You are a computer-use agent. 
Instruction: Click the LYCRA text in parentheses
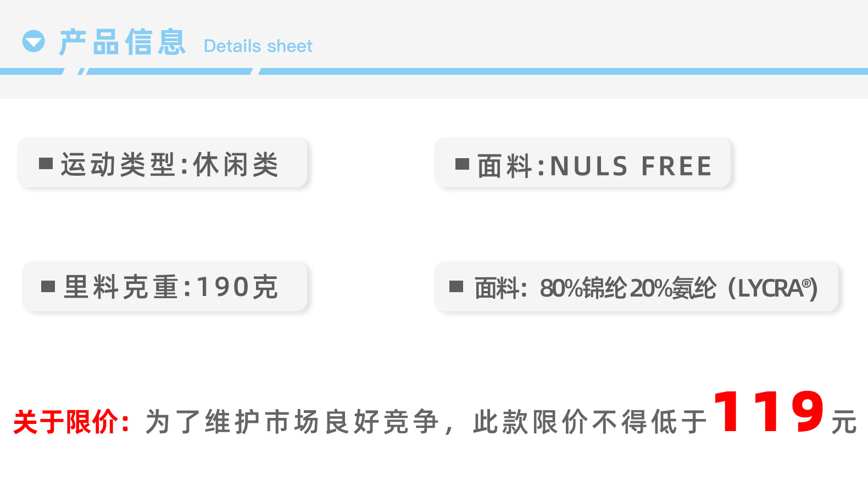coord(770,288)
